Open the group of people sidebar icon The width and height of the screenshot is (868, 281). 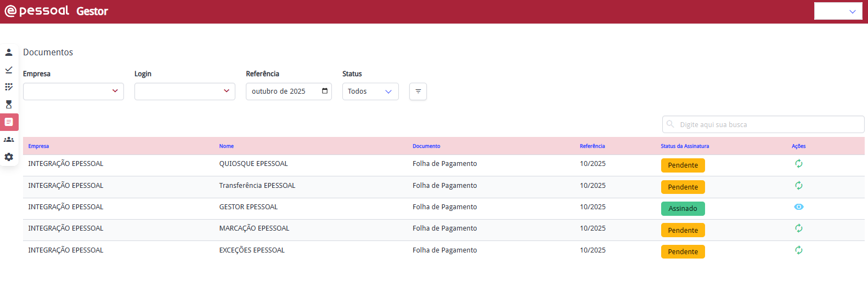point(9,140)
